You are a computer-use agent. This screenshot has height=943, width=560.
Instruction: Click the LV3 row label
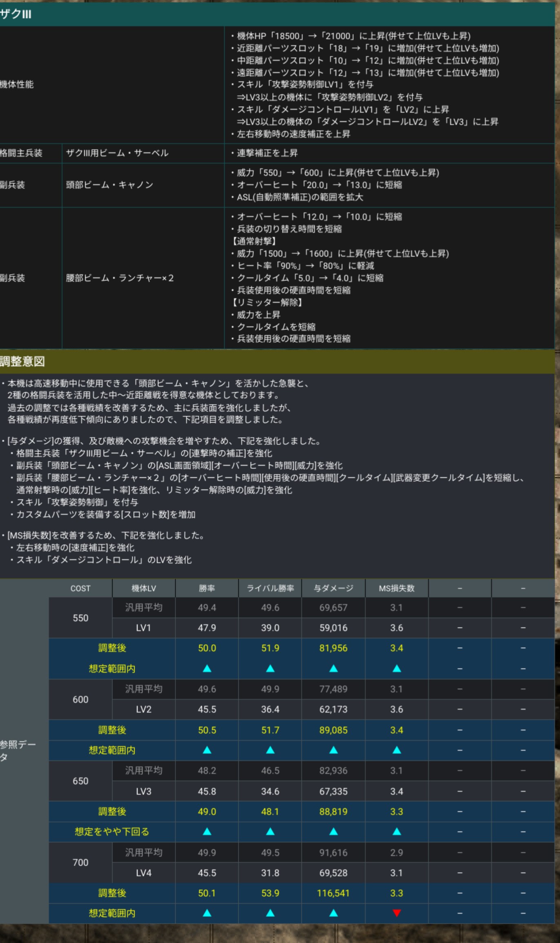[x=144, y=791]
